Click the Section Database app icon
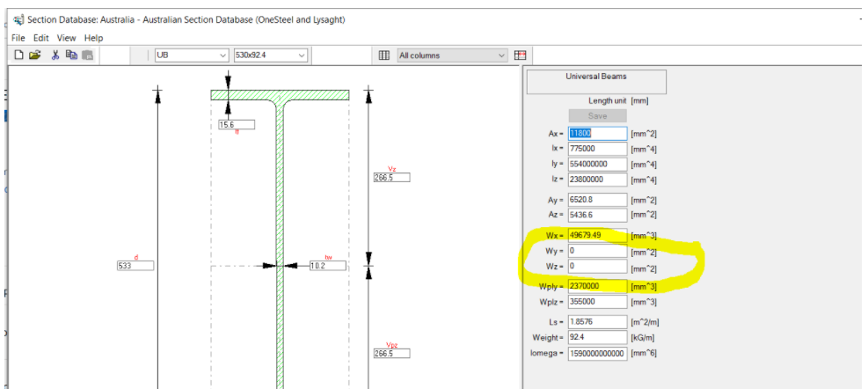The height and width of the screenshot is (389, 868). point(18,20)
